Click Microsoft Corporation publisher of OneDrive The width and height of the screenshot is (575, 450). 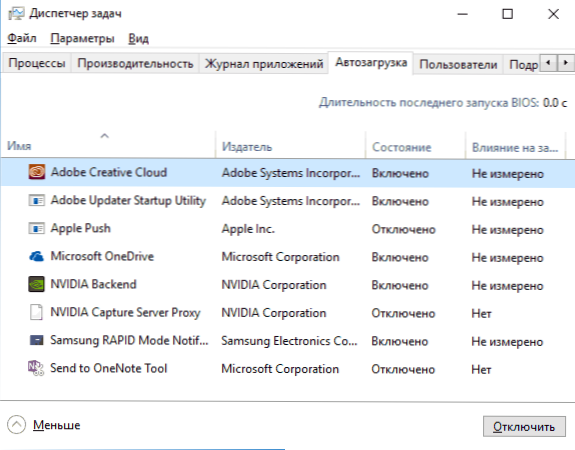click(x=281, y=257)
